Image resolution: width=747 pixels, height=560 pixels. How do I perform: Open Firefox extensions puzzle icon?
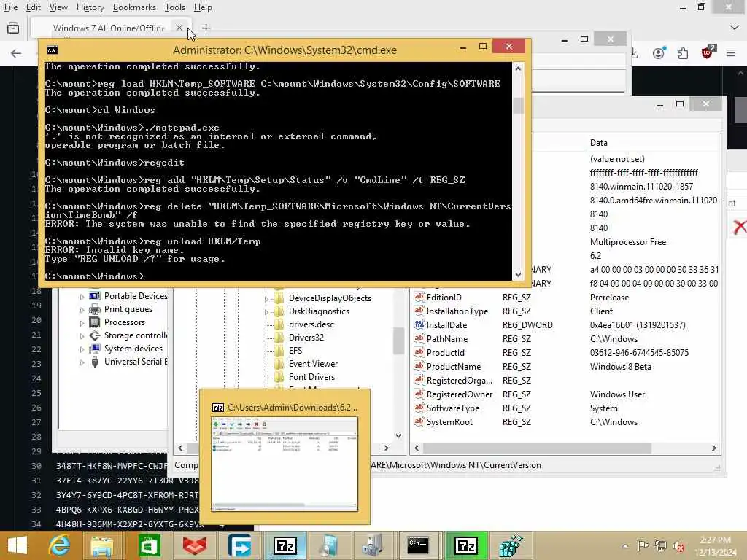683,52
